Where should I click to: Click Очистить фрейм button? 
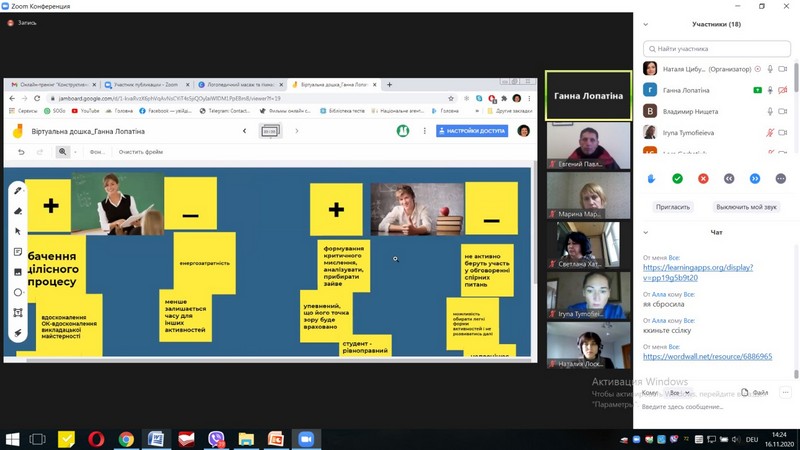(141, 152)
